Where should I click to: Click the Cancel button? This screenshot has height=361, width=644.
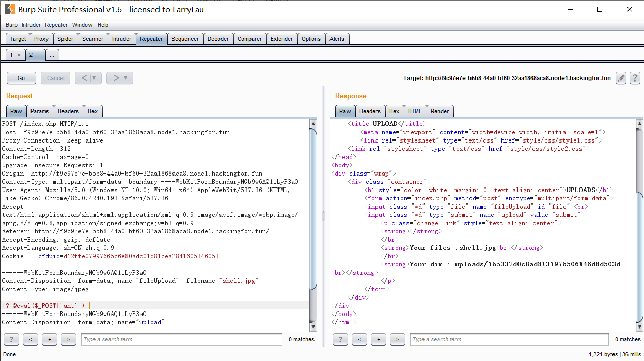[x=56, y=78]
